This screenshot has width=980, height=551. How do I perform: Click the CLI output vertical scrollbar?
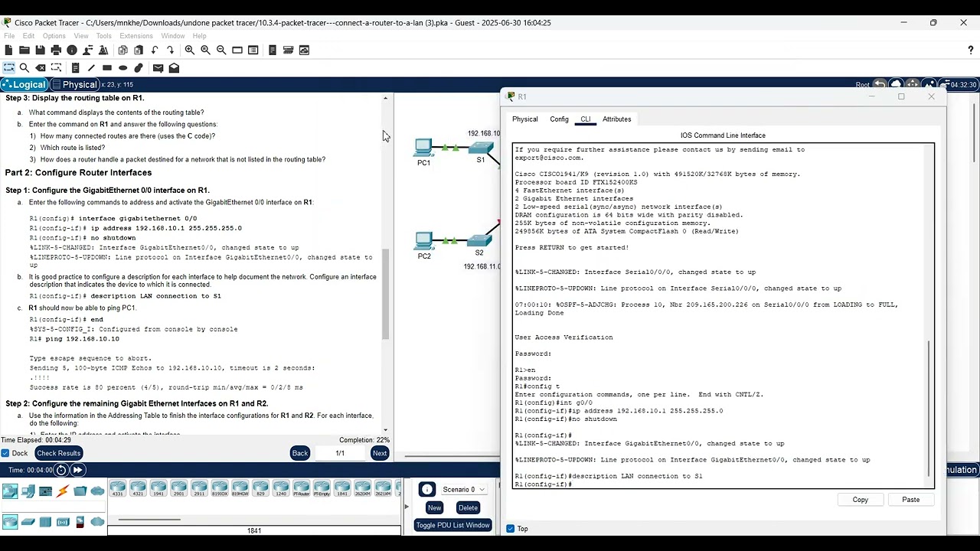tap(929, 409)
